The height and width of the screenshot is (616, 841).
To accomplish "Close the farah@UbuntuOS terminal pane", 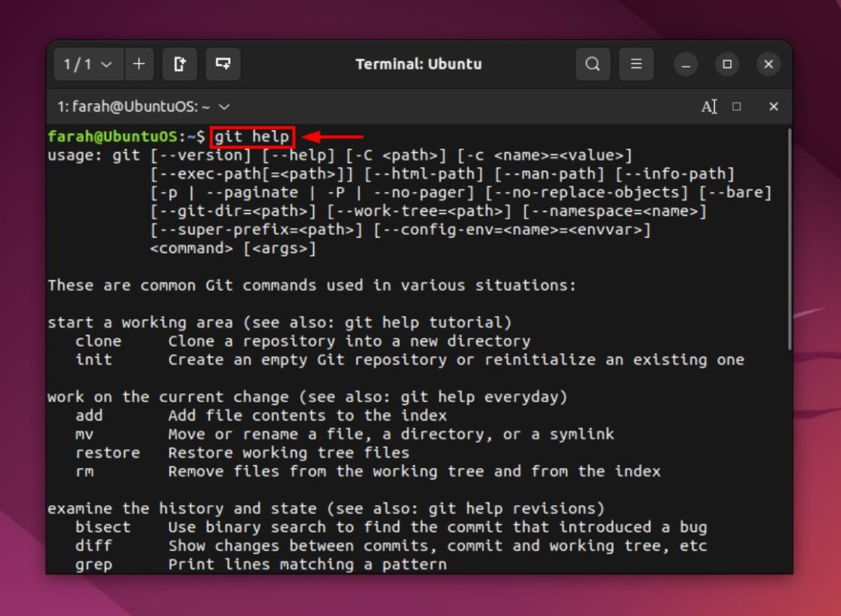I will pos(773,107).
